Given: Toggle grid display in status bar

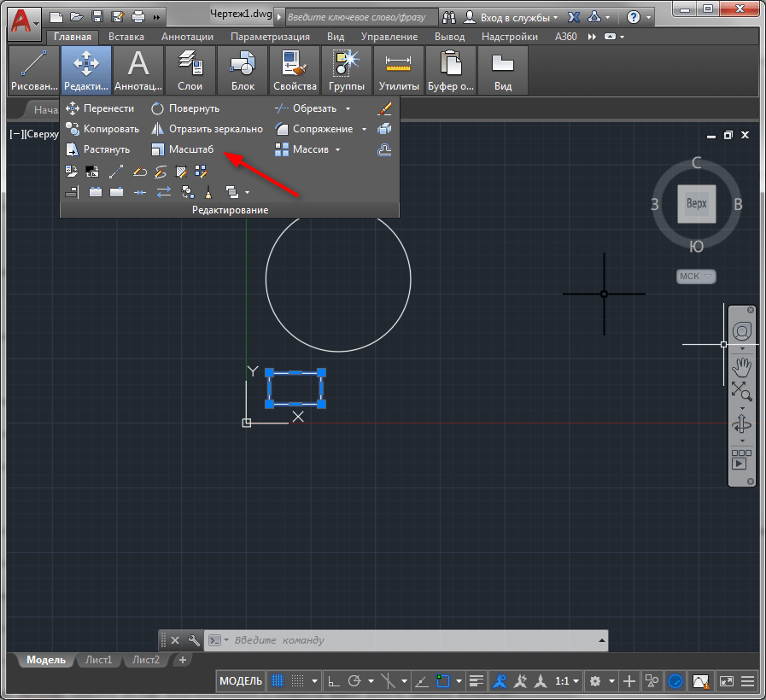Looking at the screenshot, I should click(x=278, y=681).
